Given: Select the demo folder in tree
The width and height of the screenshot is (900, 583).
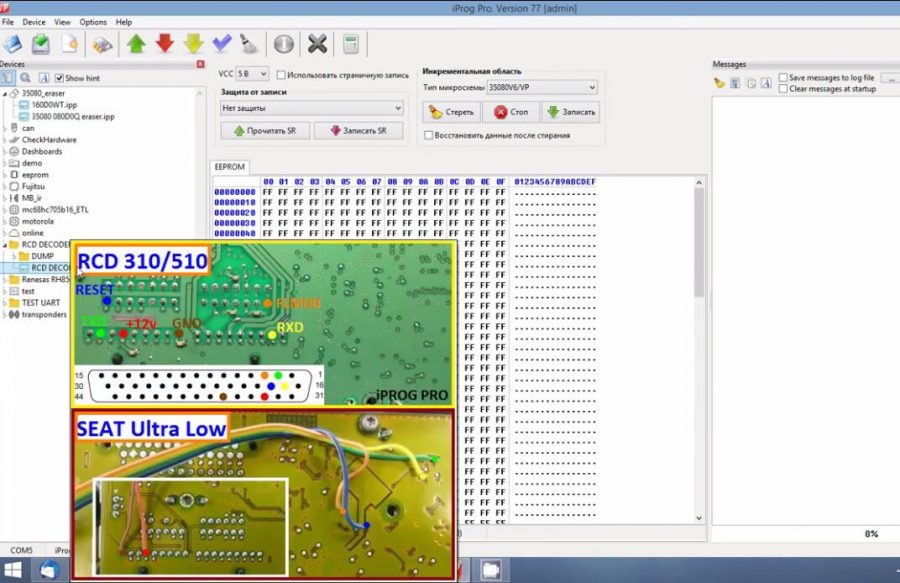Looking at the screenshot, I should 32,164.
